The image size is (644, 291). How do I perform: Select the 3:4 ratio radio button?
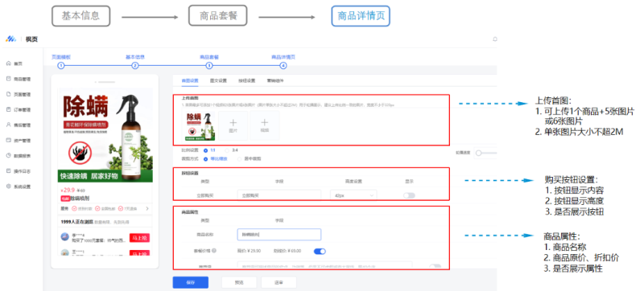tap(227, 150)
